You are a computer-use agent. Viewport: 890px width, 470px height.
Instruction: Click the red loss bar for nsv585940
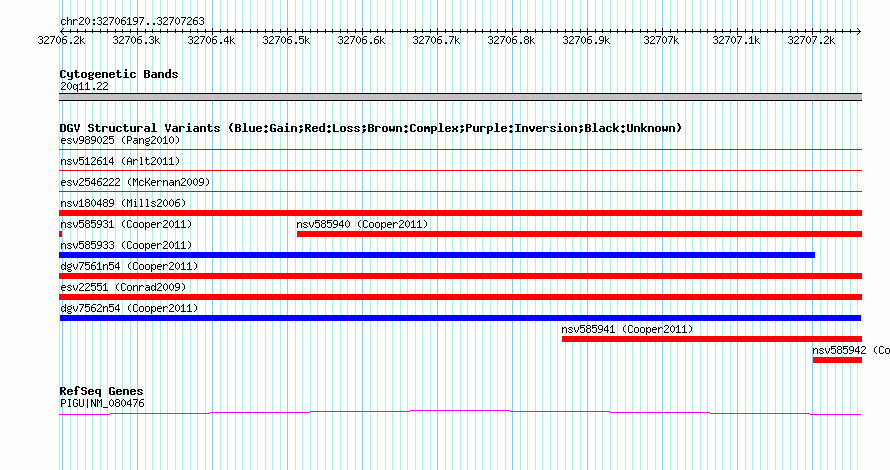[580, 234]
